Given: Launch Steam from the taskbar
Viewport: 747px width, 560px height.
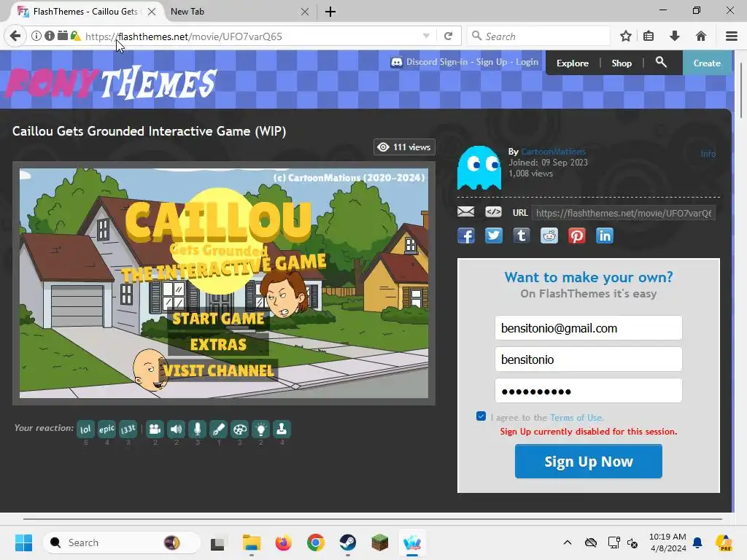Looking at the screenshot, I should tap(348, 542).
